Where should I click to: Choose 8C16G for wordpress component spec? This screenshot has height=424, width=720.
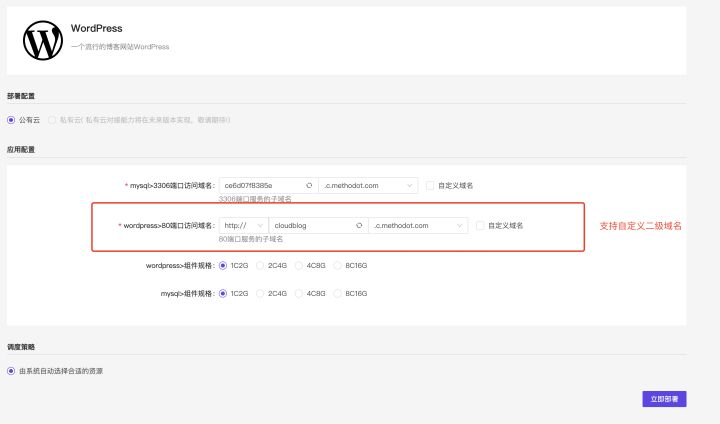(x=338, y=266)
